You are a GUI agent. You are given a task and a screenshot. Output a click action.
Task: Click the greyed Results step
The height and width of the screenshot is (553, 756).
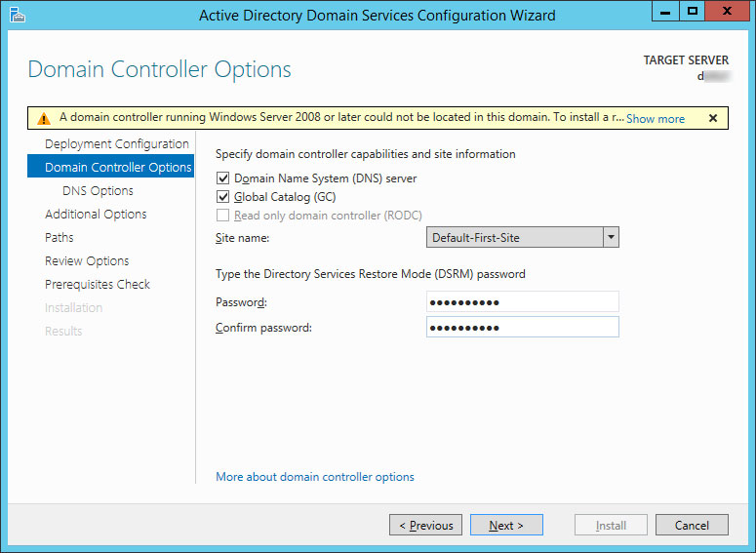63,331
